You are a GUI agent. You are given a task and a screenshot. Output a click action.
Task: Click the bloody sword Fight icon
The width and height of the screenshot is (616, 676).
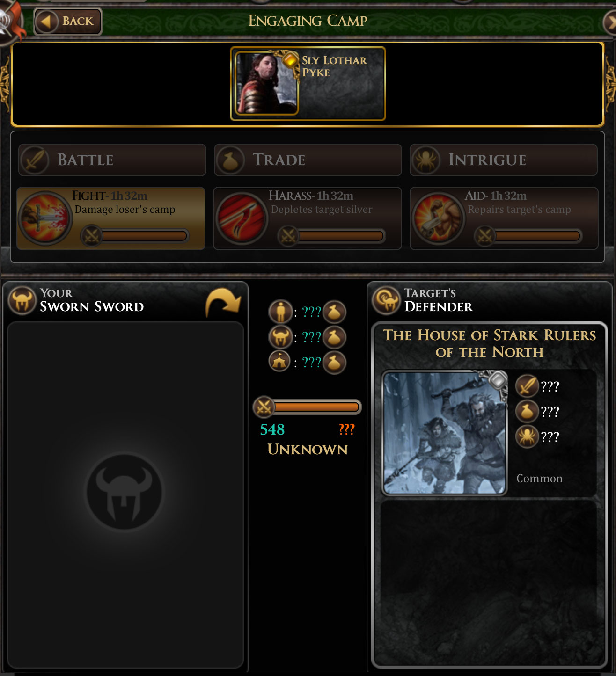coord(45,218)
